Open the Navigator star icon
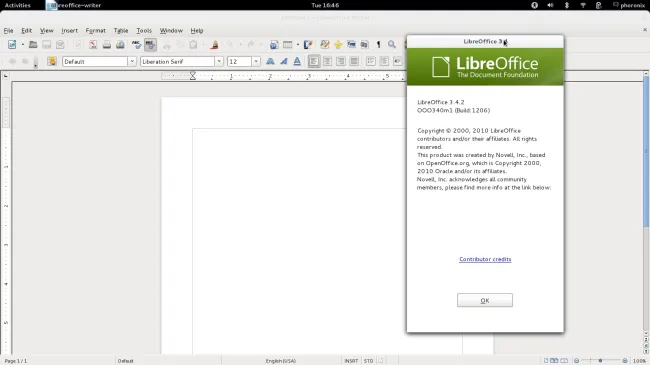 pos(338,44)
